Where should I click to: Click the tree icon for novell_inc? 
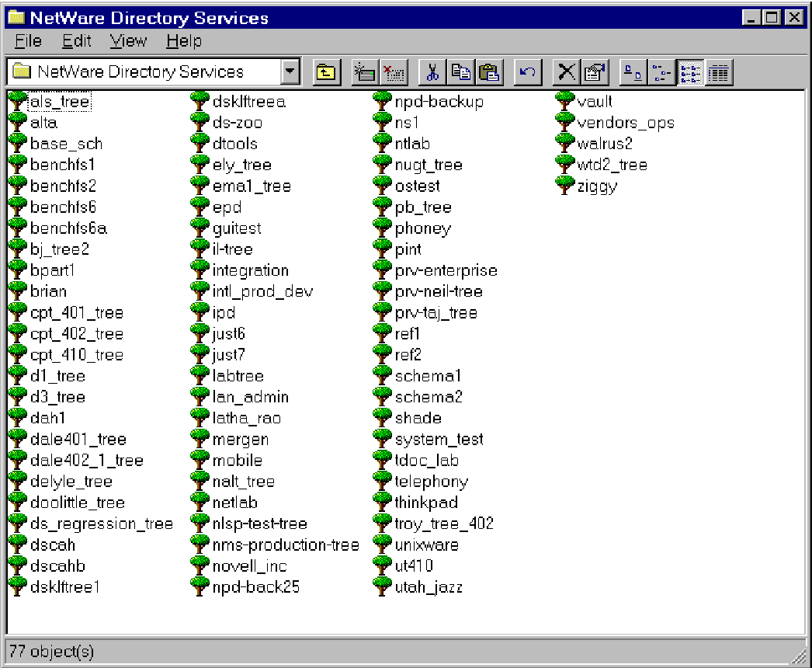click(200, 566)
